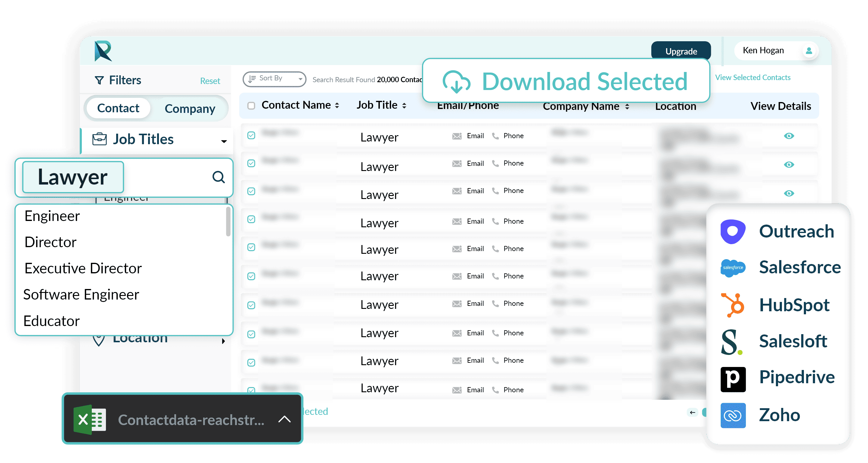This screenshot has height=463, width=868.
Task: Click the Upgrade button
Action: pyautogui.click(x=681, y=51)
